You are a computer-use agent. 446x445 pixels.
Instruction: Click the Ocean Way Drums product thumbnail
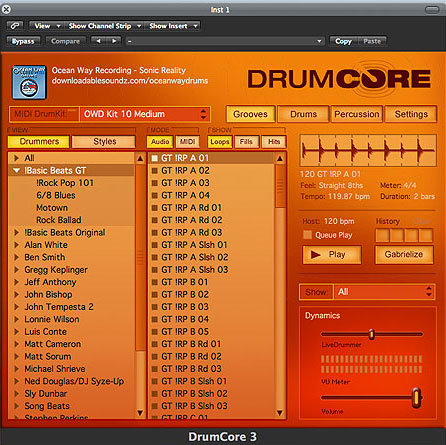coord(29,82)
